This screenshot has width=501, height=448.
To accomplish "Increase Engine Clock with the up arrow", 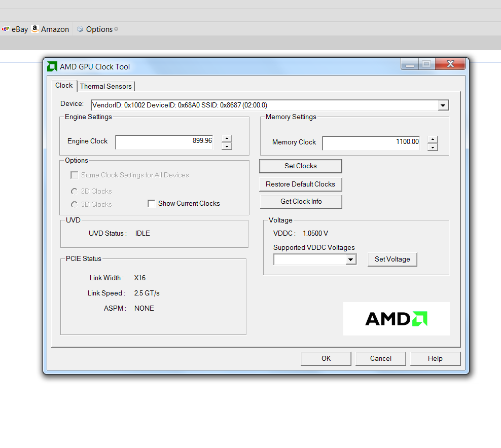I will pos(227,138).
